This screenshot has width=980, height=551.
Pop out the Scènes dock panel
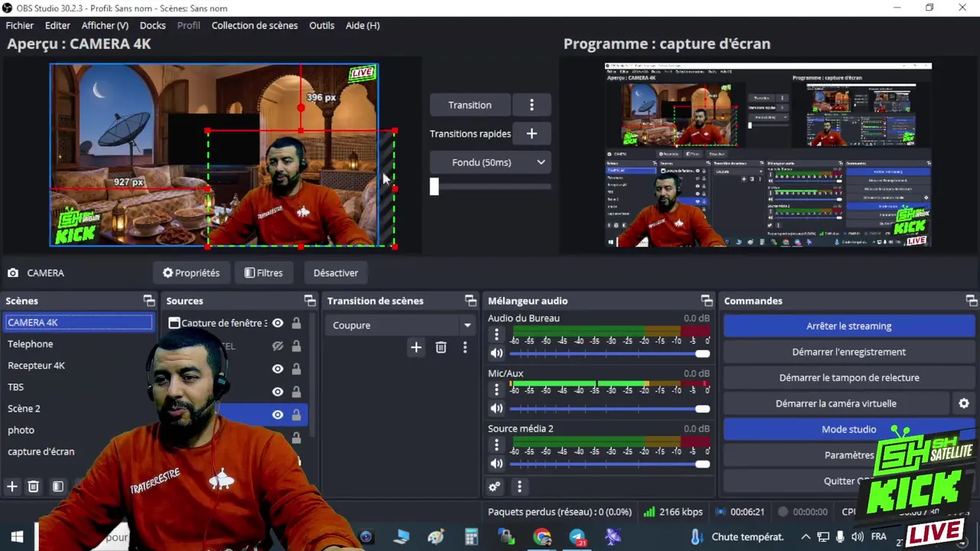tap(149, 301)
